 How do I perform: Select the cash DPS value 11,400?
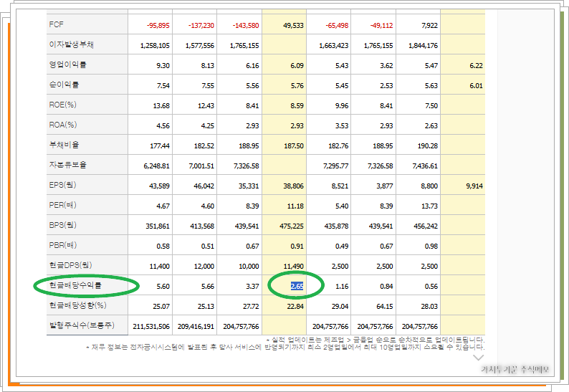(159, 267)
